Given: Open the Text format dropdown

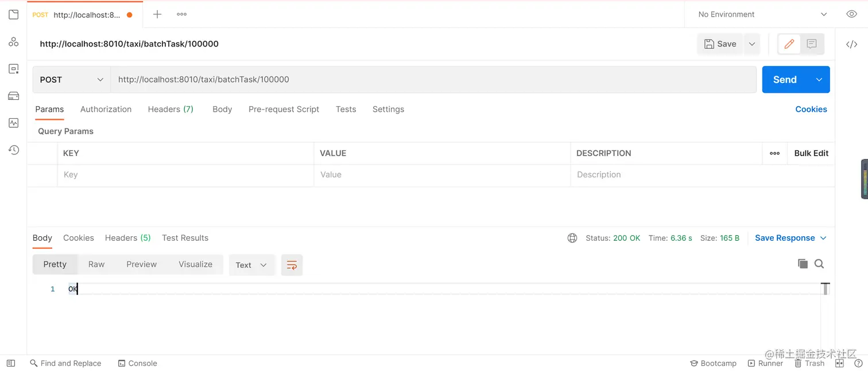Looking at the screenshot, I should pyautogui.click(x=251, y=265).
